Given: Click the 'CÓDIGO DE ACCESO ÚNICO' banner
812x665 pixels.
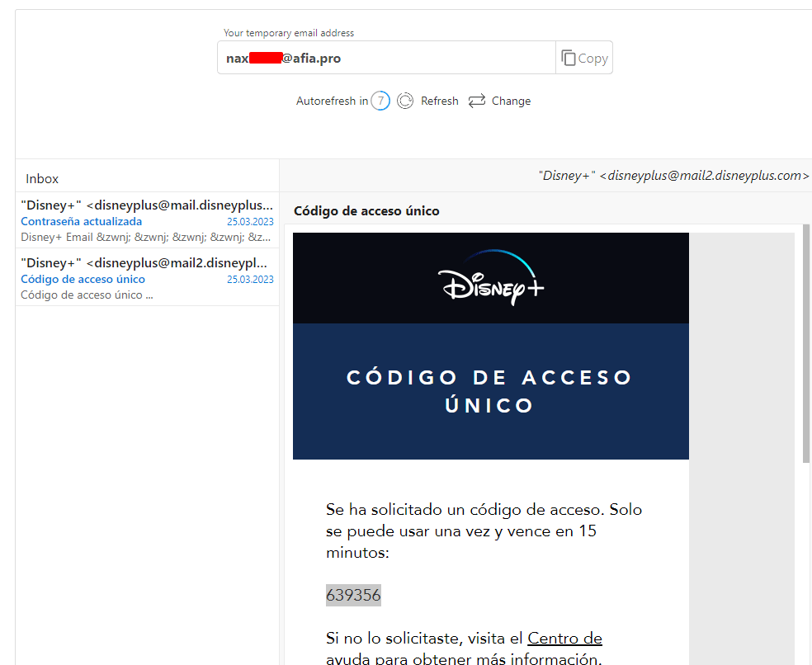Looking at the screenshot, I should coord(491,391).
